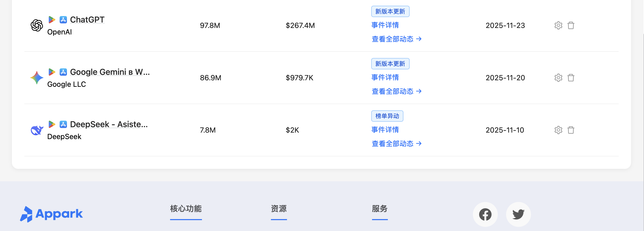The image size is (644, 231).
Task: Delete the ChatGPT entry with trash icon
Action: pyautogui.click(x=571, y=25)
